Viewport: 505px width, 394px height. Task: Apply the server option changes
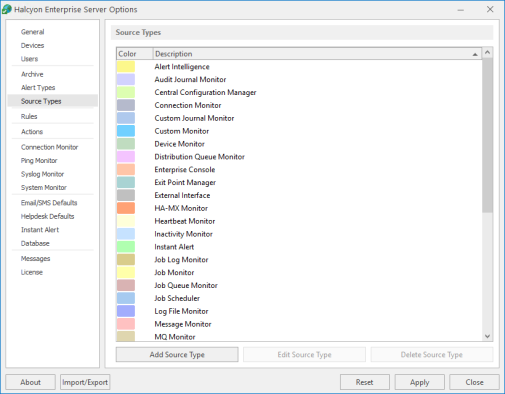click(420, 382)
